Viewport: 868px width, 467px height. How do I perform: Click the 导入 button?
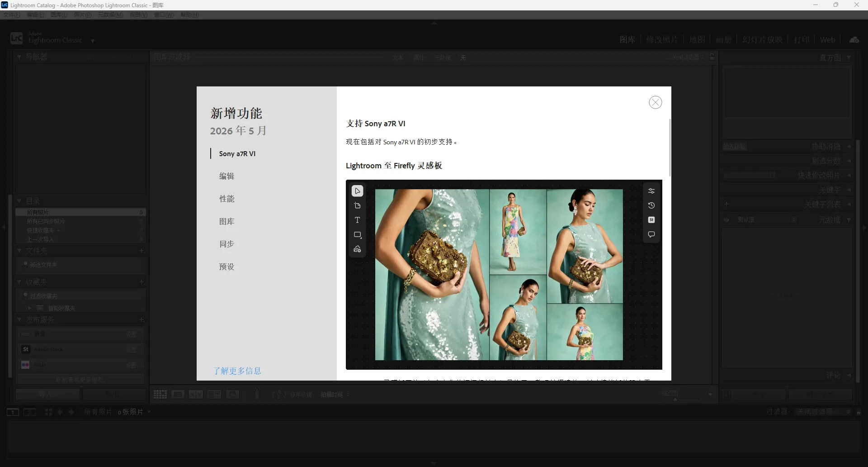(x=48, y=395)
